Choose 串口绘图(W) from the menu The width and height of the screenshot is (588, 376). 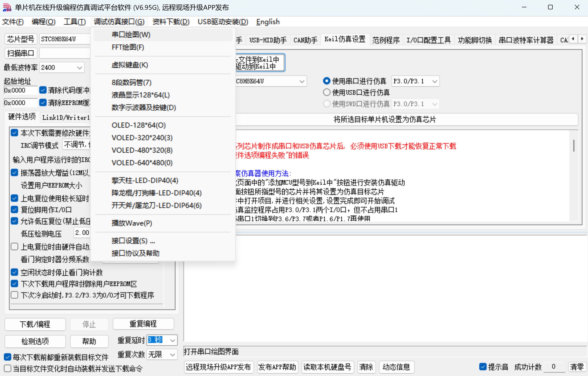coord(163,35)
